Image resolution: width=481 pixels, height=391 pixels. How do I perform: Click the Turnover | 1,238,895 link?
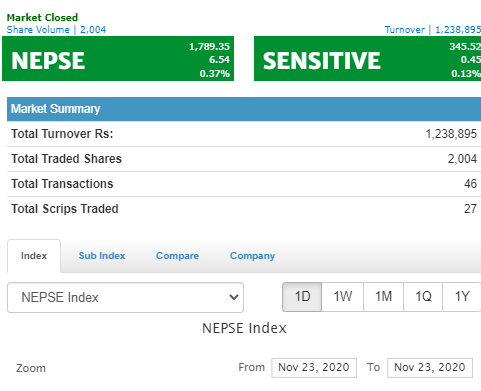(x=433, y=30)
